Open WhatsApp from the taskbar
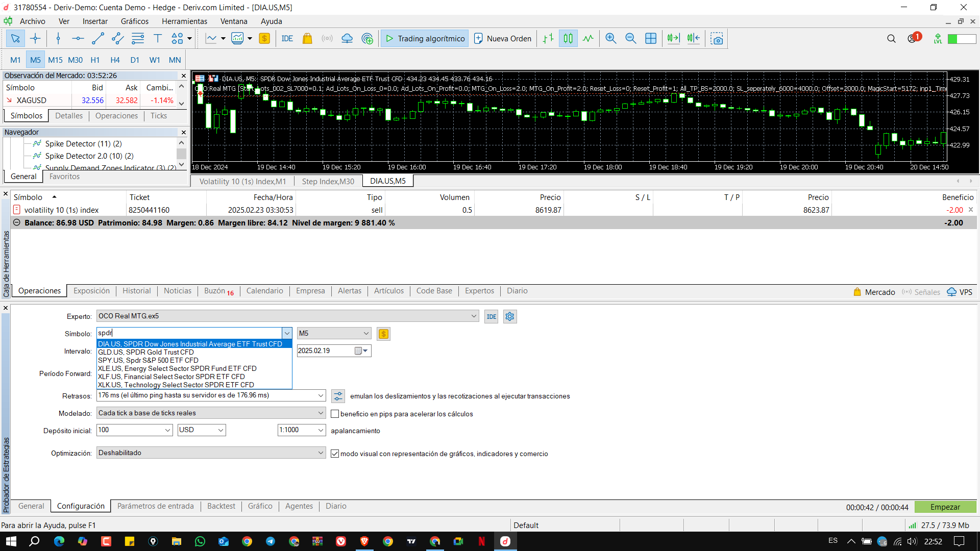 [200, 541]
